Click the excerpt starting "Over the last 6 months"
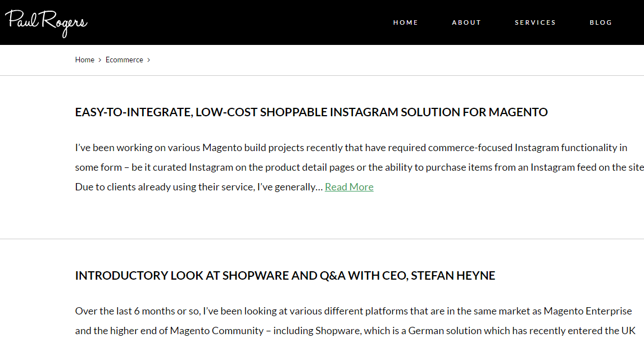 (x=355, y=321)
